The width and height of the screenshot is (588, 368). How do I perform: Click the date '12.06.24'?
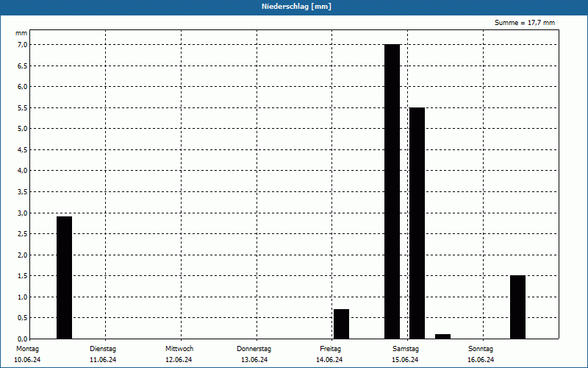[x=179, y=360]
